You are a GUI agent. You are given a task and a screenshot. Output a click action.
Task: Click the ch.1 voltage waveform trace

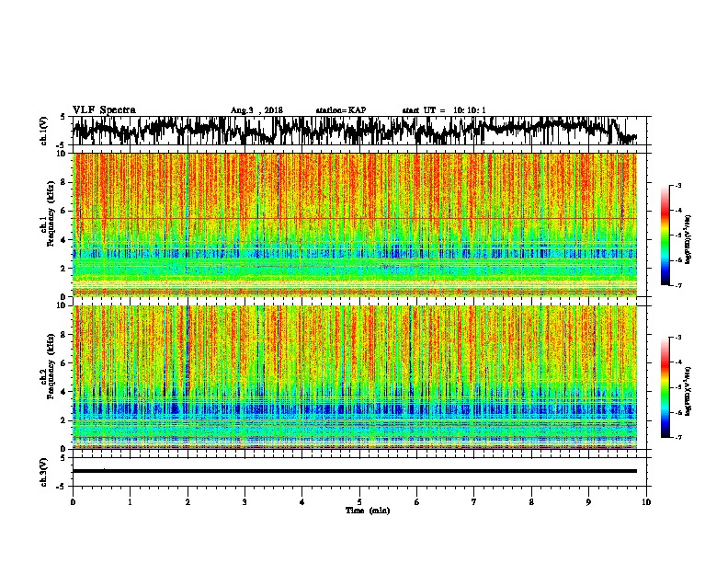click(x=355, y=130)
